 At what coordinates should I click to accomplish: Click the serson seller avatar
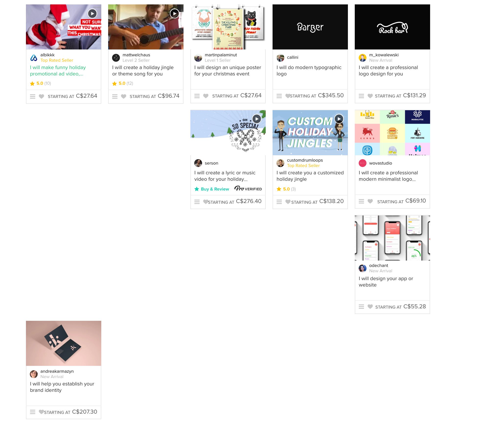[x=198, y=163]
